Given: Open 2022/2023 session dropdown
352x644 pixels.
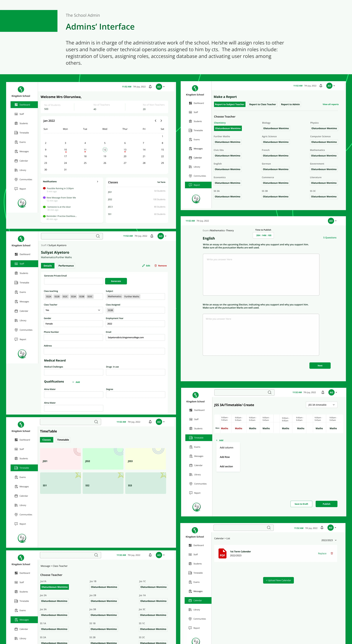Looking at the screenshot, I should (329, 540).
